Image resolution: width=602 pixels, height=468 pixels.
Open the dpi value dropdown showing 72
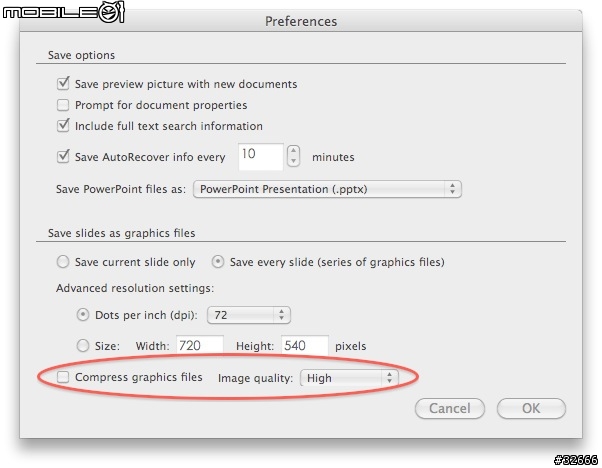249,315
